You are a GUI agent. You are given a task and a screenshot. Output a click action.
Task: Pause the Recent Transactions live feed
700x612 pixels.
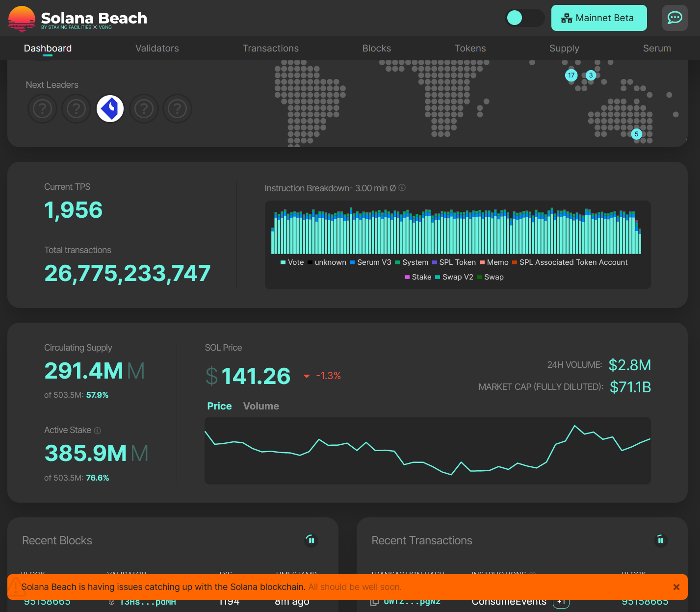660,540
